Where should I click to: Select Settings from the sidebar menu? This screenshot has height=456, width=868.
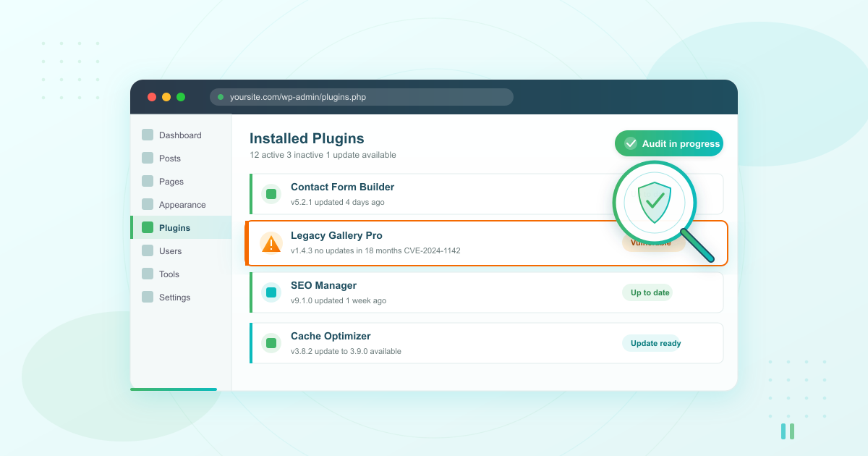148,297
